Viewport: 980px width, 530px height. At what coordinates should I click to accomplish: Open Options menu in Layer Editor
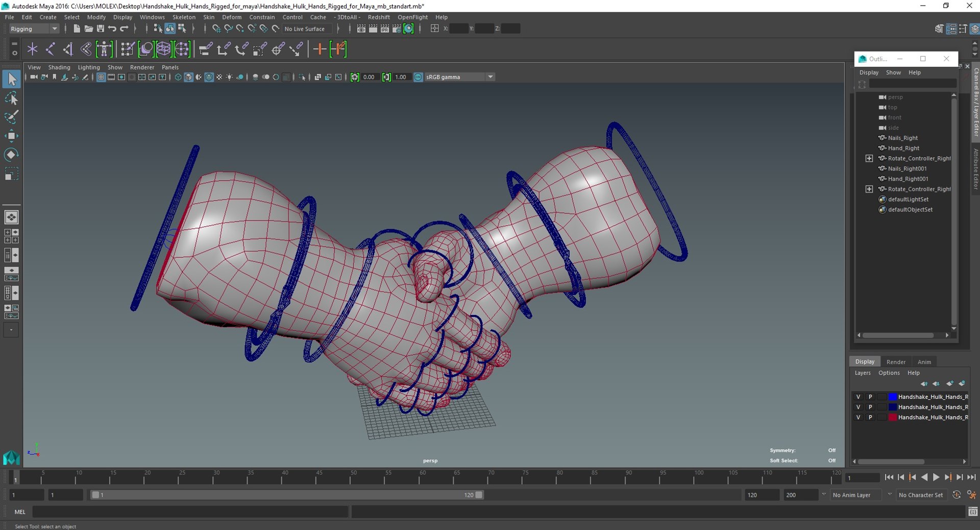point(889,373)
